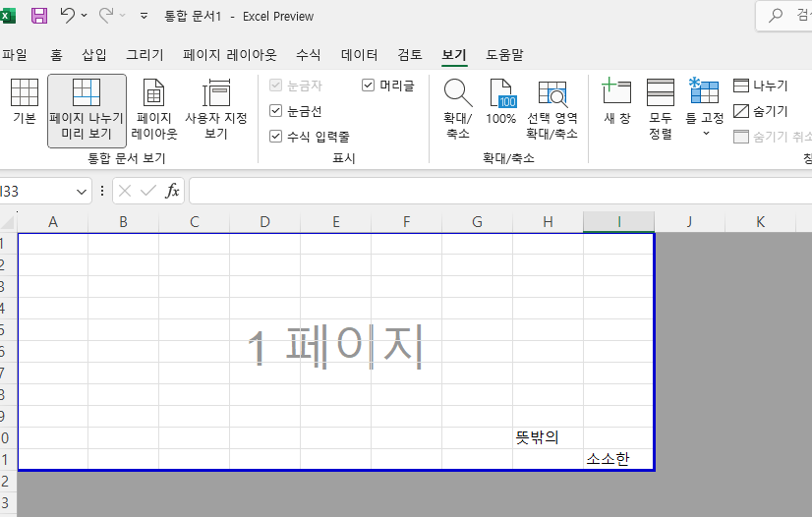Click the formula bar options dots handle
The width and height of the screenshot is (812, 517).
click(102, 192)
